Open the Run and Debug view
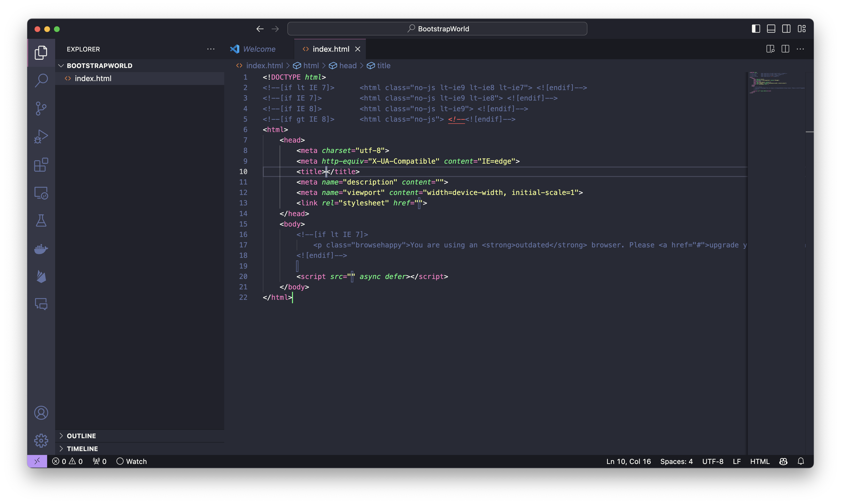This screenshot has width=841, height=504. pyautogui.click(x=41, y=136)
